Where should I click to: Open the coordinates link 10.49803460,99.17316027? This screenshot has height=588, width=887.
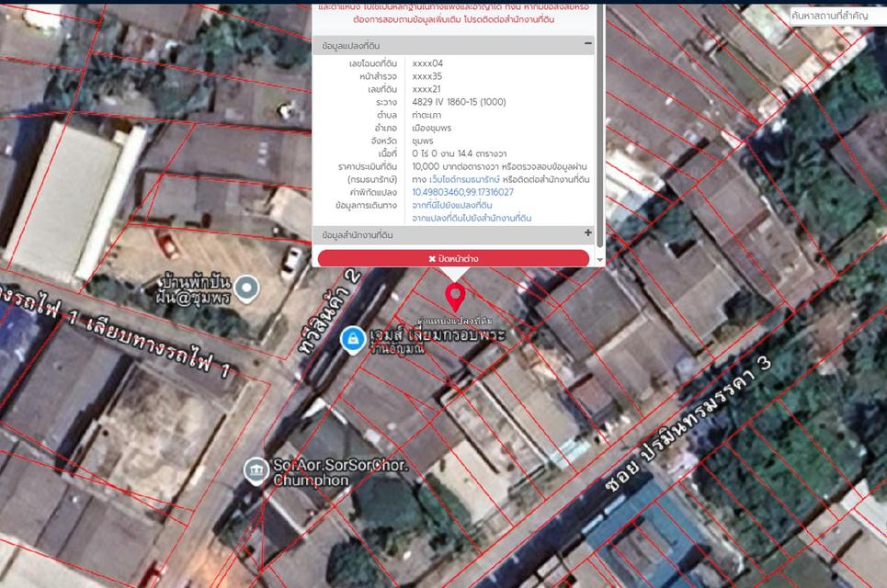click(462, 192)
